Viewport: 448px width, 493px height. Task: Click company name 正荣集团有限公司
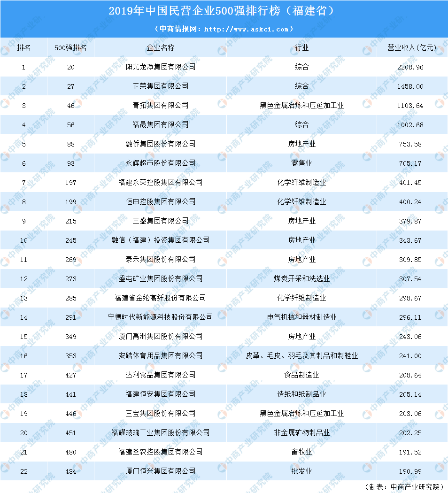pyautogui.click(x=160, y=86)
